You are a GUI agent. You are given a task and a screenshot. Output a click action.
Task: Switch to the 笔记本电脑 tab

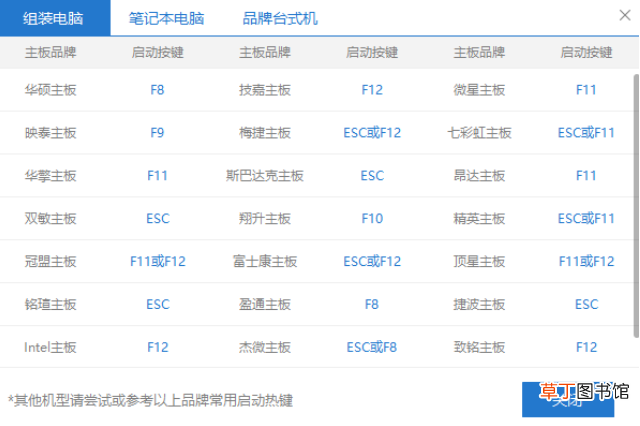click(166, 18)
